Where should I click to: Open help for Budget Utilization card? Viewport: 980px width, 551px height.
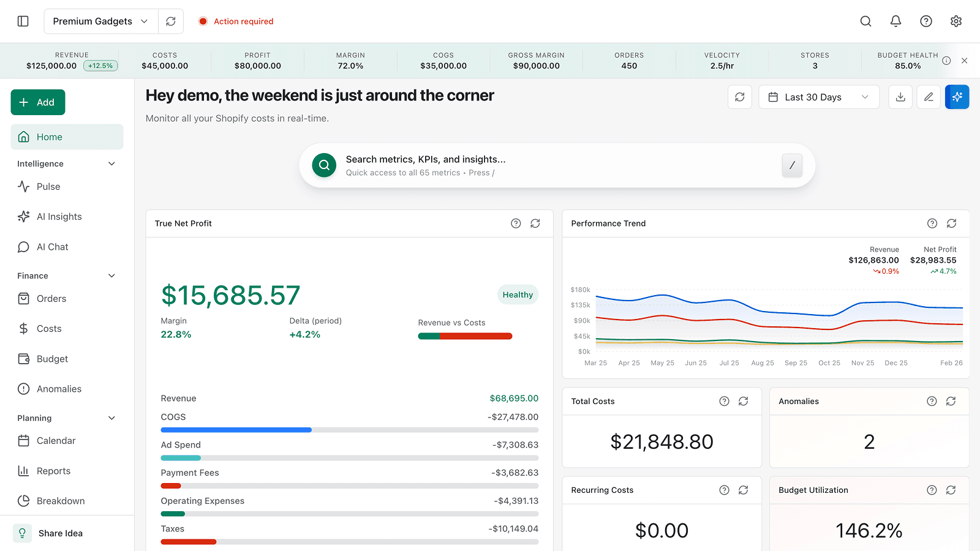click(x=932, y=490)
